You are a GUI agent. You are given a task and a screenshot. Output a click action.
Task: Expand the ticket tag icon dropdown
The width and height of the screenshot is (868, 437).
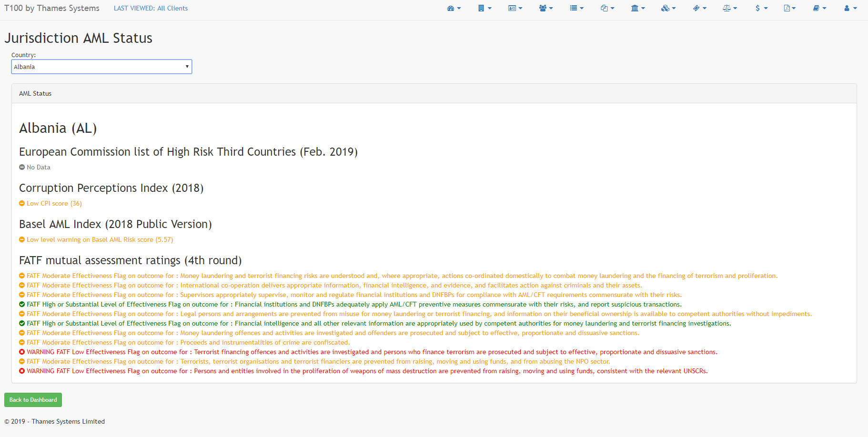coord(699,8)
